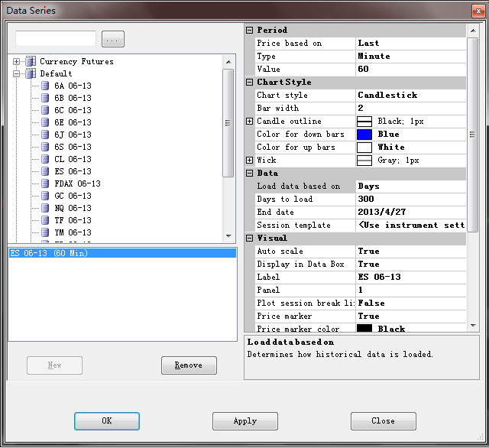Click the 6B 06-13 instrument icon
This screenshot has width=489, height=448.
click(x=45, y=98)
